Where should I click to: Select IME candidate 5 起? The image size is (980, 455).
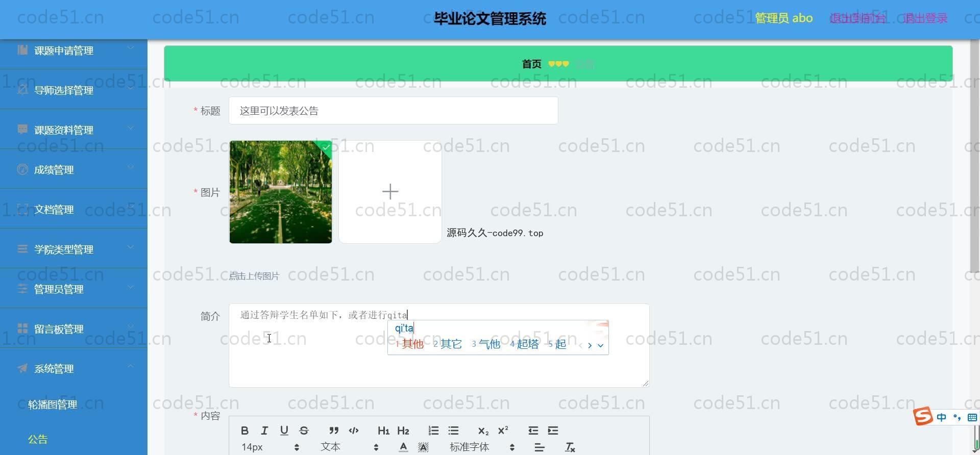[x=557, y=344]
